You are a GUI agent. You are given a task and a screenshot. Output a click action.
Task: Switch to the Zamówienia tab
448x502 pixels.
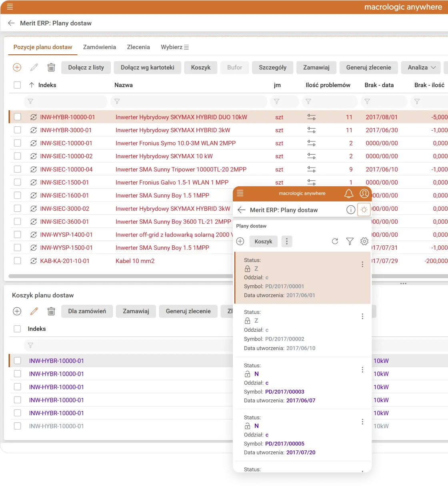[100, 47]
